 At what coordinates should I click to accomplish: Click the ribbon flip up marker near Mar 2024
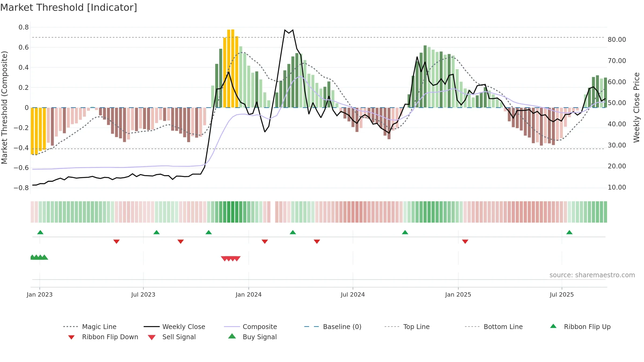(x=293, y=232)
